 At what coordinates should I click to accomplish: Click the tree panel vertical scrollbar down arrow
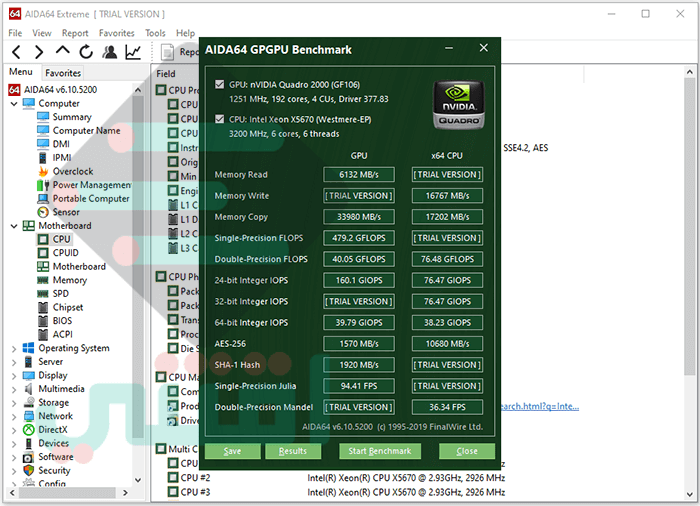tap(138, 480)
